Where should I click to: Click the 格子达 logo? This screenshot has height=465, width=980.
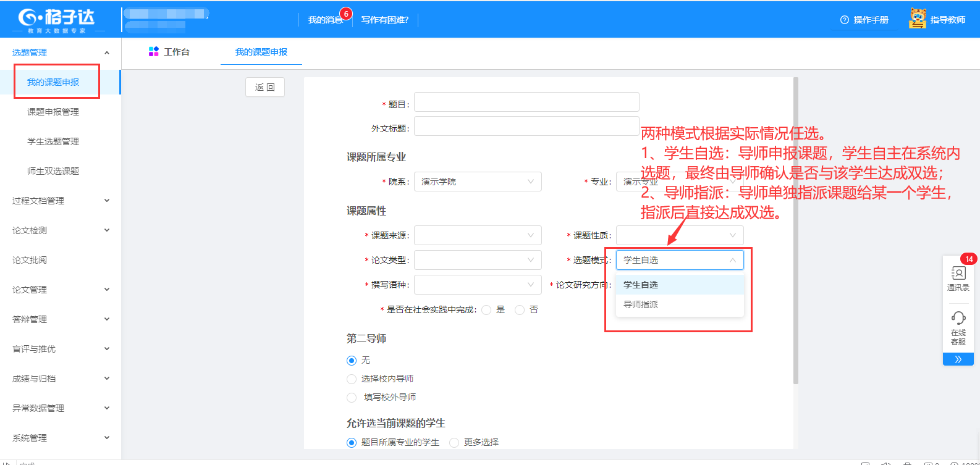[x=56, y=19]
